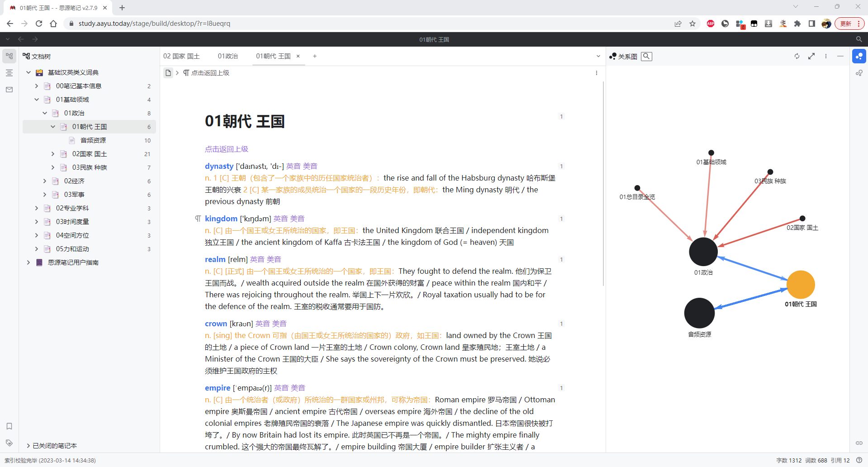The height and width of the screenshot is (467, 868).
Task: Collapse the graph panel with the minimize icon
Action: pos(840,56)
